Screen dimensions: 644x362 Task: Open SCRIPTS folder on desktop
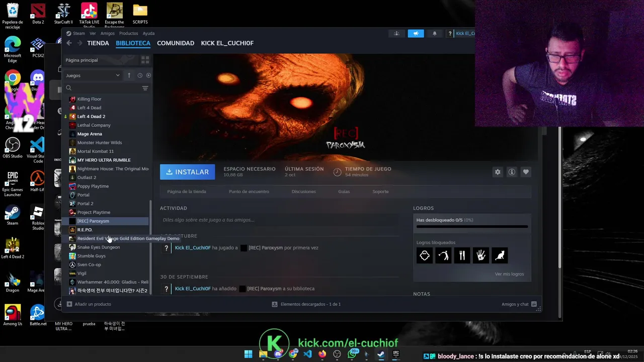[140, 14]
